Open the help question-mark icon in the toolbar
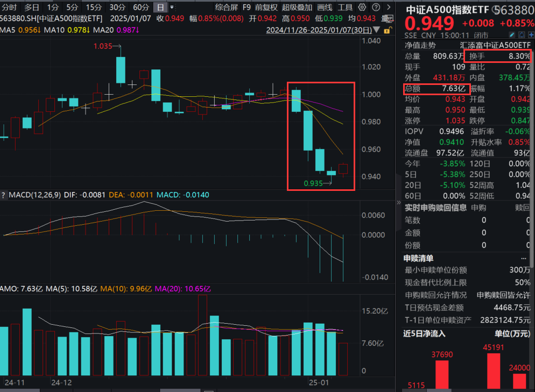This screenshot has width=535, height=392. click(x=376, y=8)
